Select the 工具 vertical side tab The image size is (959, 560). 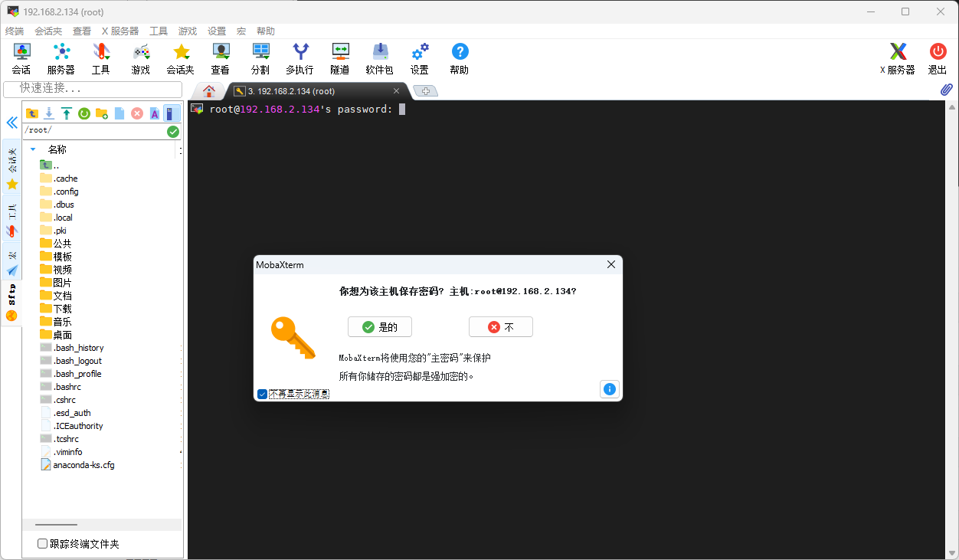point(11,218)
